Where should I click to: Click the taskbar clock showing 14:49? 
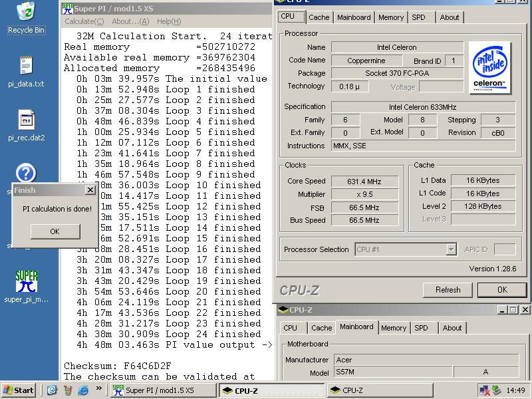point(515,390)
